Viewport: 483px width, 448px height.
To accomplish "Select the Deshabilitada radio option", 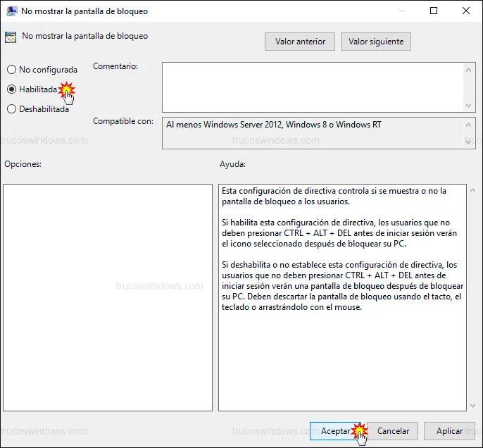I will (11, 109).
